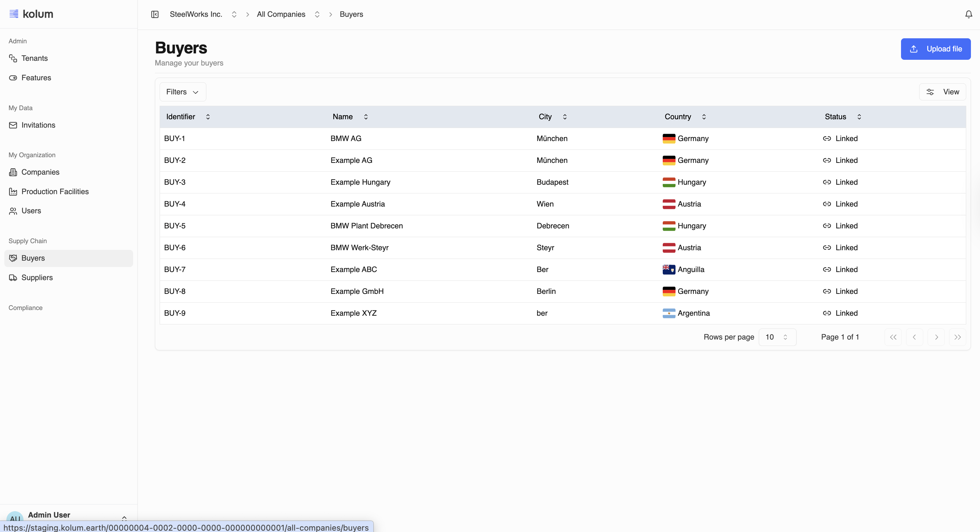Expand the SteelWorks Inc. tenant switcher
980x532 pixels.
pos(234,14)
